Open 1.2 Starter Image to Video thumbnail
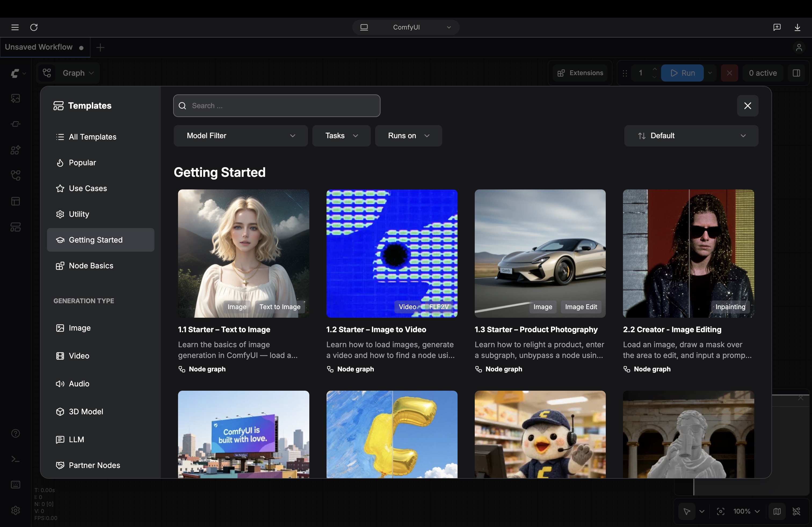Viewport: 812px width, 527px height. [x=392, y=253]
